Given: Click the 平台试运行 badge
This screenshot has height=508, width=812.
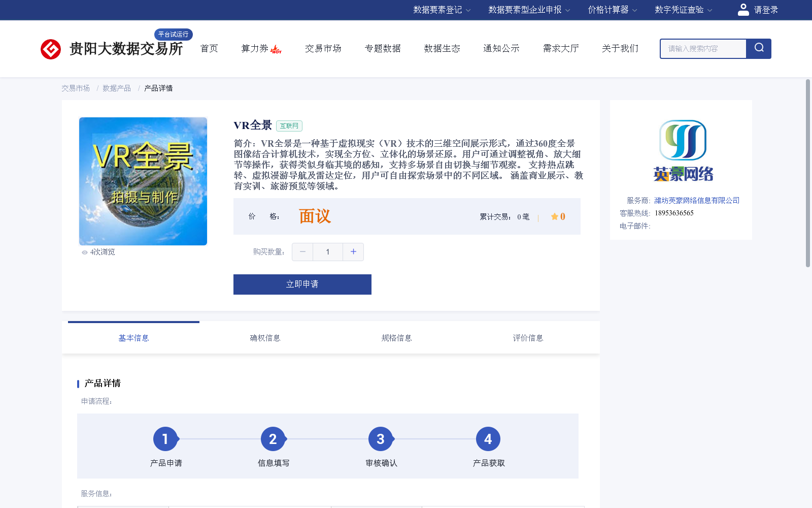Looking at the screenshot, I should 173,34.
